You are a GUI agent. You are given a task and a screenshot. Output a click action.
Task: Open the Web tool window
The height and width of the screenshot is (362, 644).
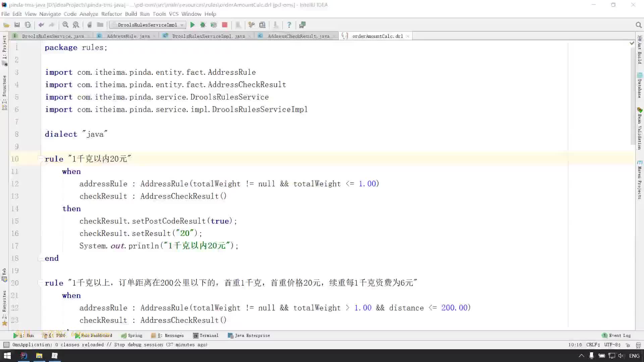4,275
